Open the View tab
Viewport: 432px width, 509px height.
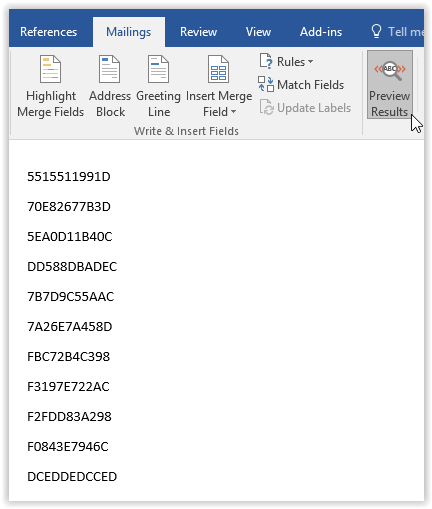click(258, 32)
